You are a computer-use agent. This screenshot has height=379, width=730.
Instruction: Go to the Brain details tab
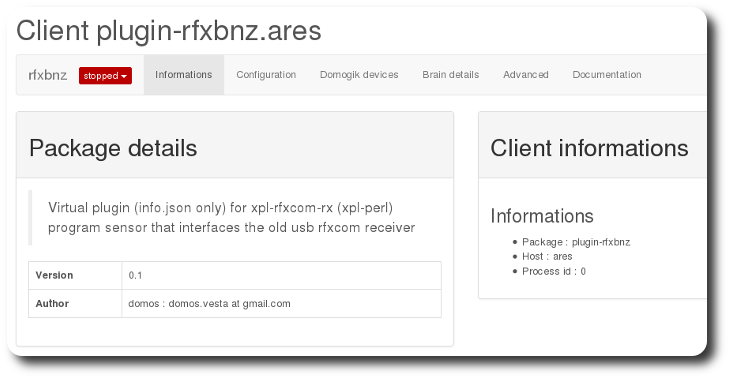tap(451, 75)
